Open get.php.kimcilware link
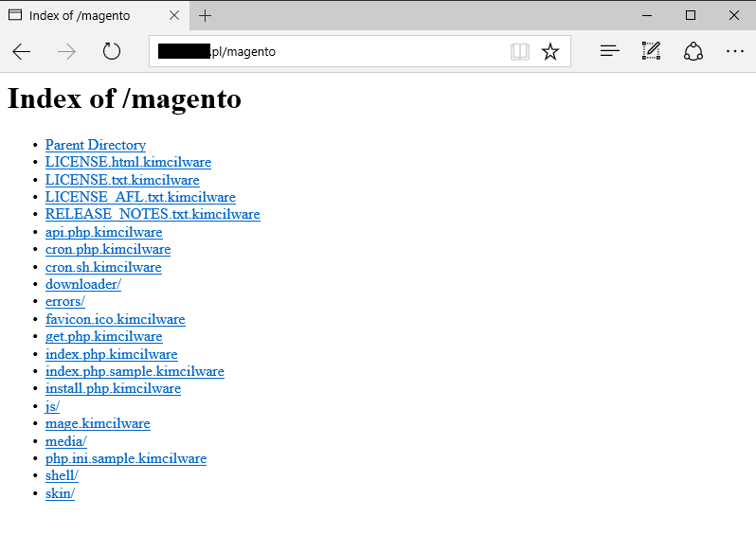This screenshot has width=756, height=552. coord(103,337)
